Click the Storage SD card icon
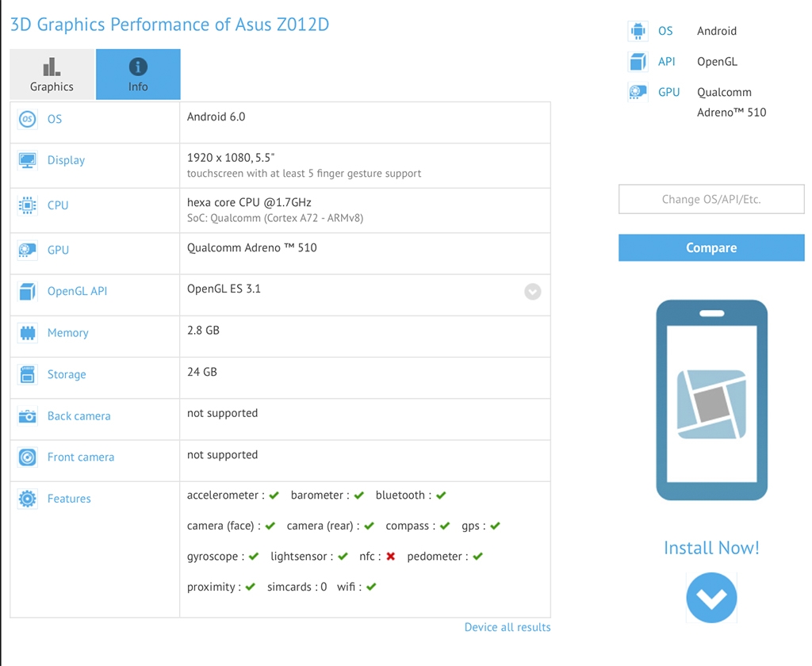 pos(28,374)
